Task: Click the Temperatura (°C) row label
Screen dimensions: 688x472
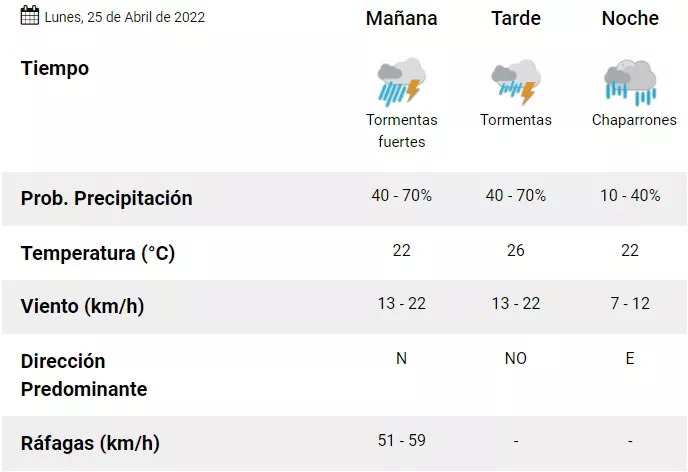Action: click(x=98, y=253)
